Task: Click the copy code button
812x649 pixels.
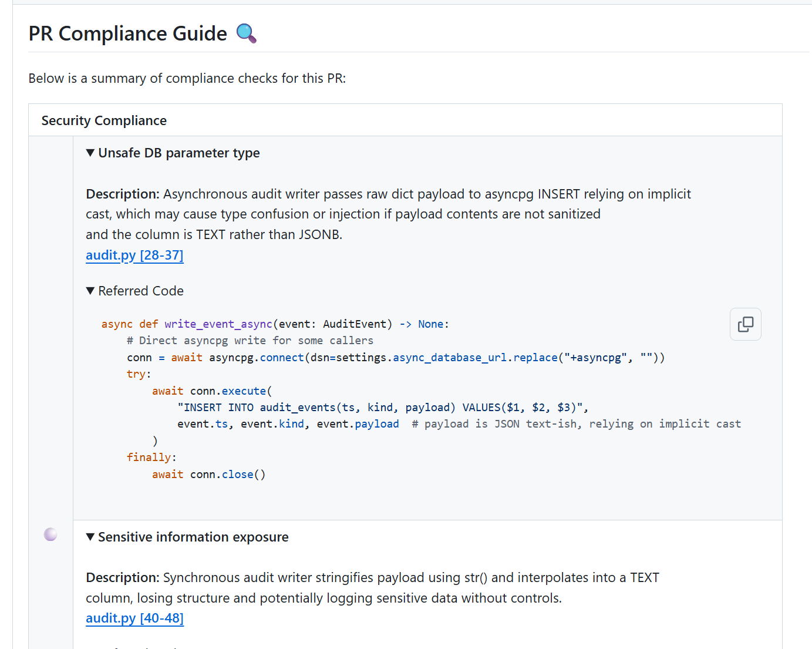Action: [745, 324]
